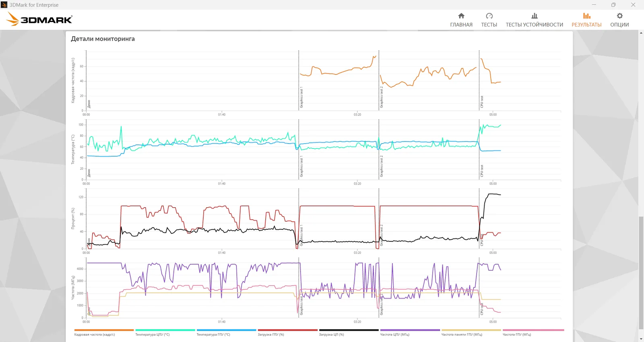Click the scrollbar down arrow
This screenshot has height=342, width=644.
coord(641,339)
